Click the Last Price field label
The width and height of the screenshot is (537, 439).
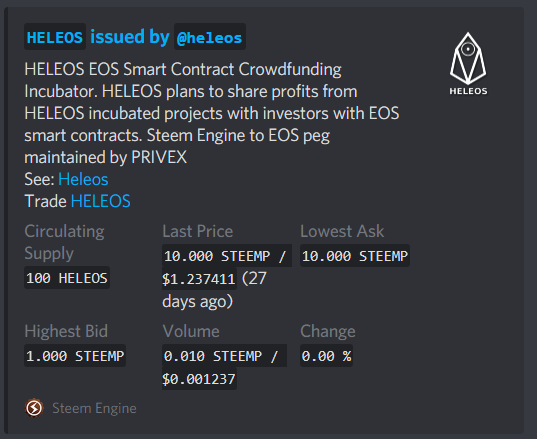198,231
